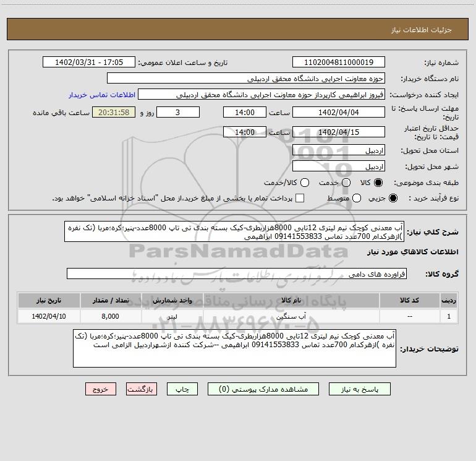Click the need number field 1102004811000019

click(339, 62)
